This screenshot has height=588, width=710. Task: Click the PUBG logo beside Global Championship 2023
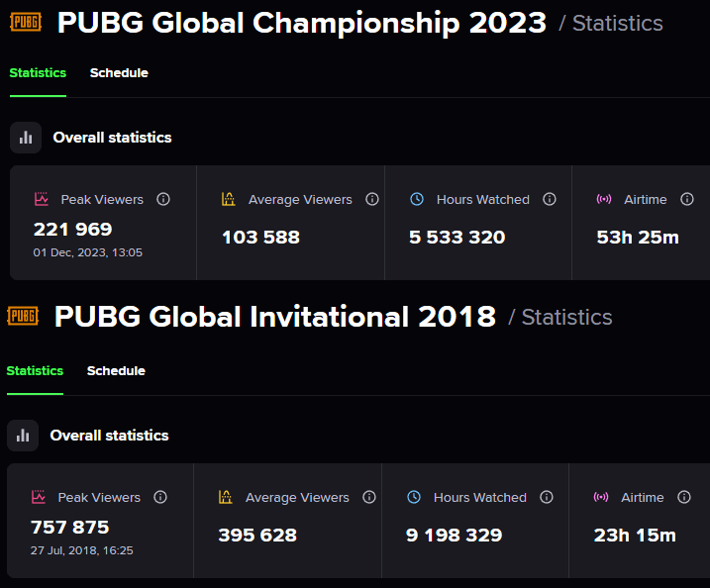pyautogui.click(x=25, y=22)
